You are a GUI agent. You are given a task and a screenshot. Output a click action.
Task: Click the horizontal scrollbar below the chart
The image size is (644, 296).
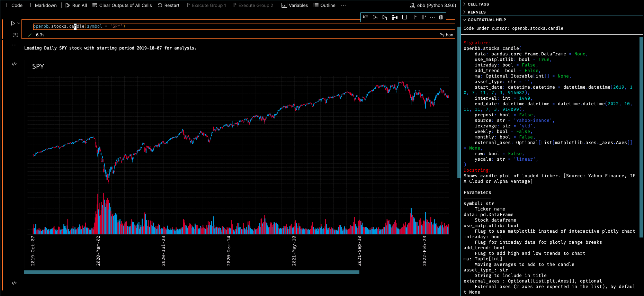pos(192,272)
